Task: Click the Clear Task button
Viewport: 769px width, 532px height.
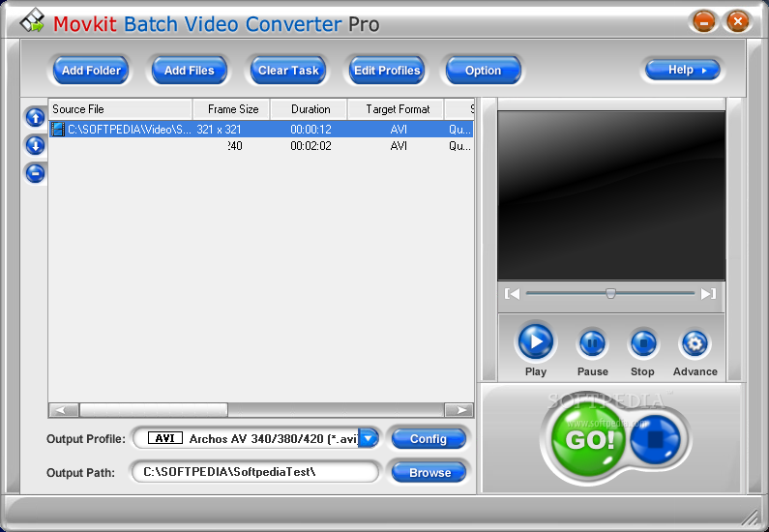Action: tap(288, 70)
